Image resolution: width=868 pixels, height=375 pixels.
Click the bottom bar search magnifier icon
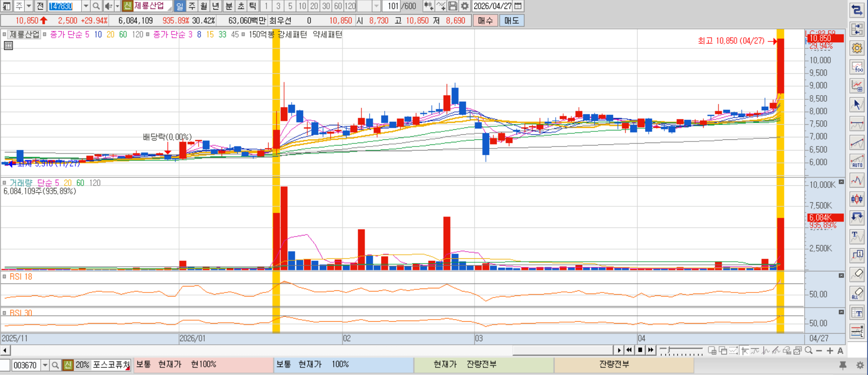click(55, 365)
